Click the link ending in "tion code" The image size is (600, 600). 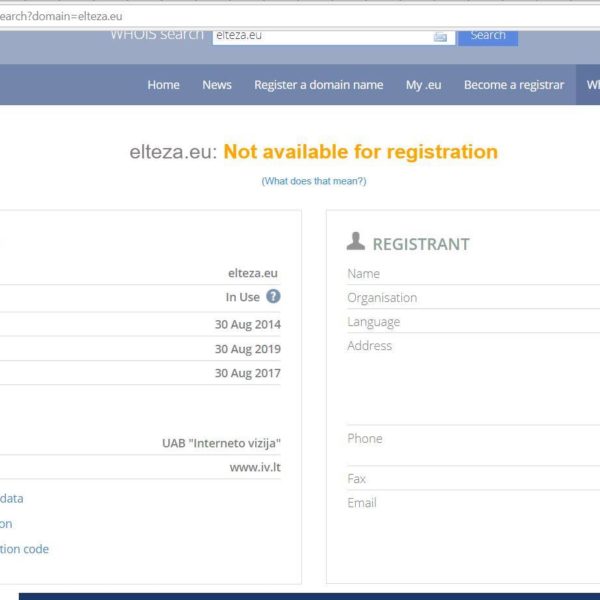[24, 549]
